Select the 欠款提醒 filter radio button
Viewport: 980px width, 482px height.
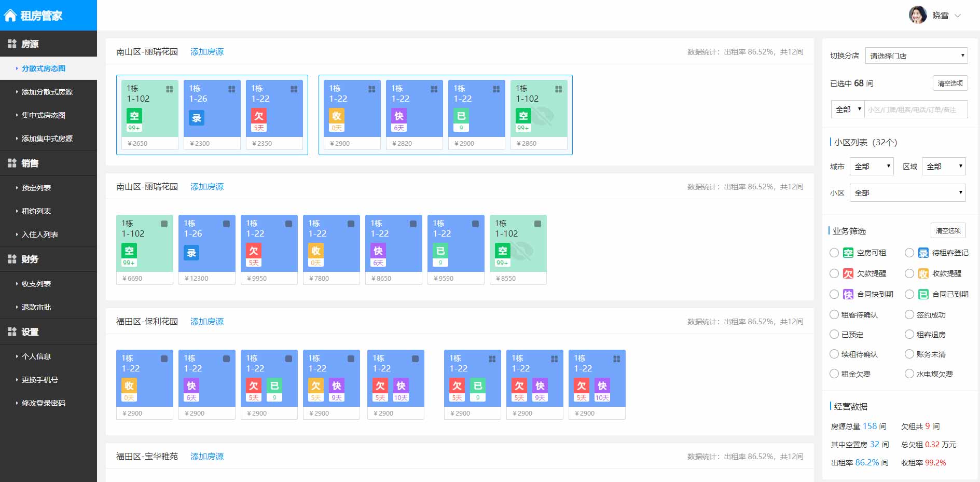tap(834, 273)
